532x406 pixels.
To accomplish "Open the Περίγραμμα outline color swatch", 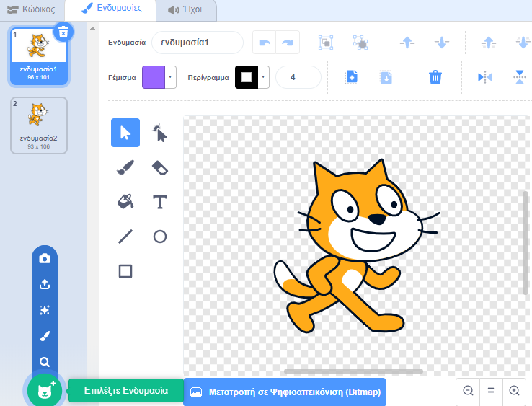I will coord(247,77).
